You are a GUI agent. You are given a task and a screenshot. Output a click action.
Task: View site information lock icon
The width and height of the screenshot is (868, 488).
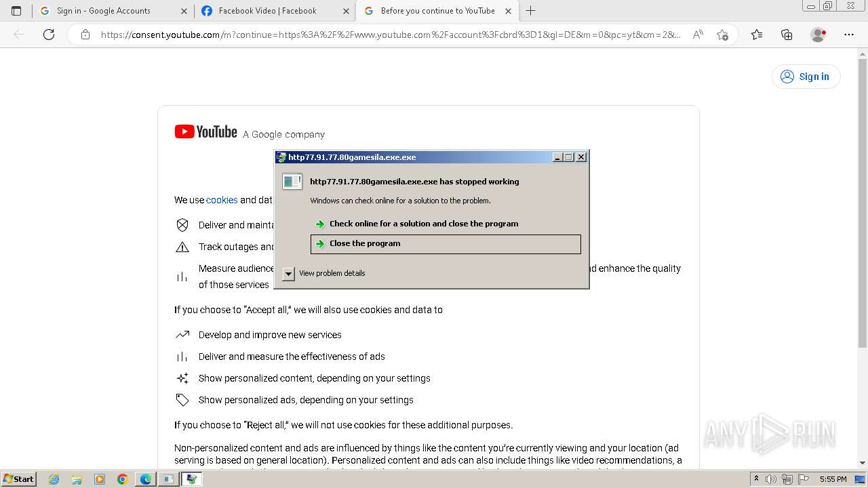(x=85, y=35)
